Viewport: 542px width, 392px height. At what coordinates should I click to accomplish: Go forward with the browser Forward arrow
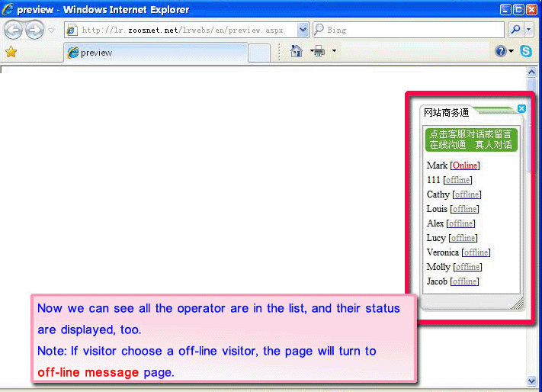point(34,30)
